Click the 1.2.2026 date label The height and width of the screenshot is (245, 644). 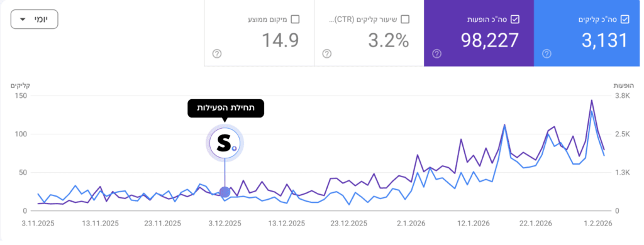[597, 224]
